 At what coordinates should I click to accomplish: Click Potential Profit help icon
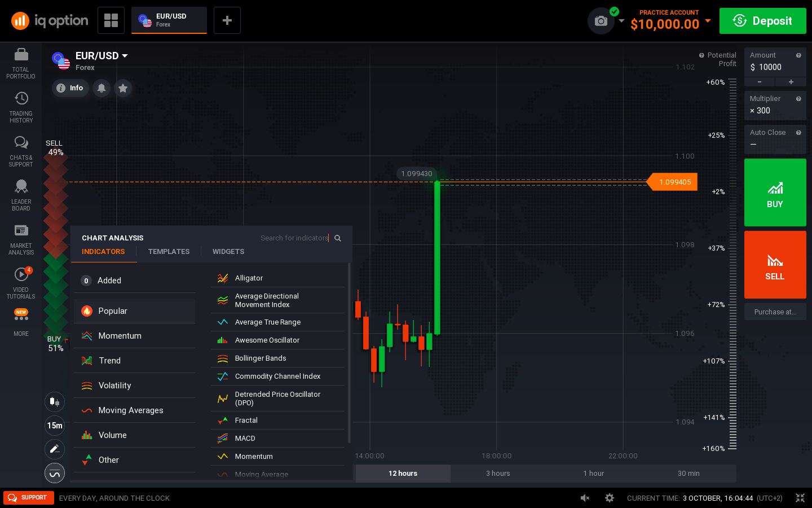click(701, 55)
